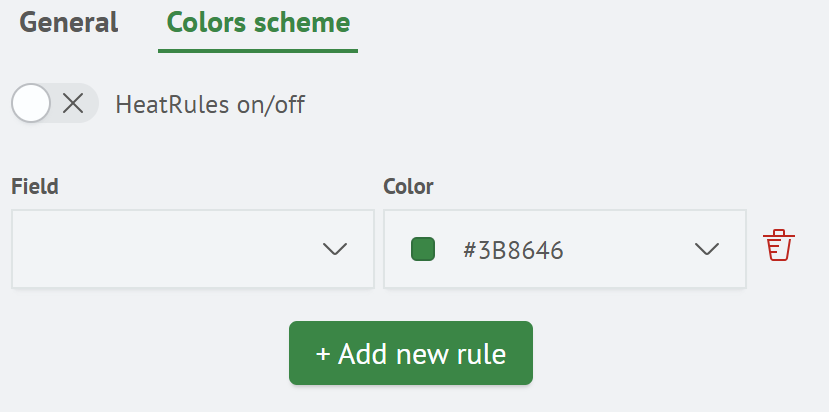Click the green color swatch square
829x412 pixels.
point(423,249)
